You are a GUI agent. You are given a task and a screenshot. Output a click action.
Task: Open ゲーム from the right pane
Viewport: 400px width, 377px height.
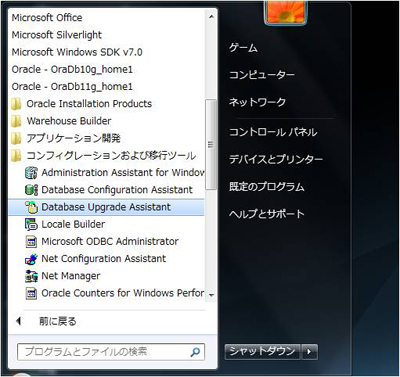point(244,48)
